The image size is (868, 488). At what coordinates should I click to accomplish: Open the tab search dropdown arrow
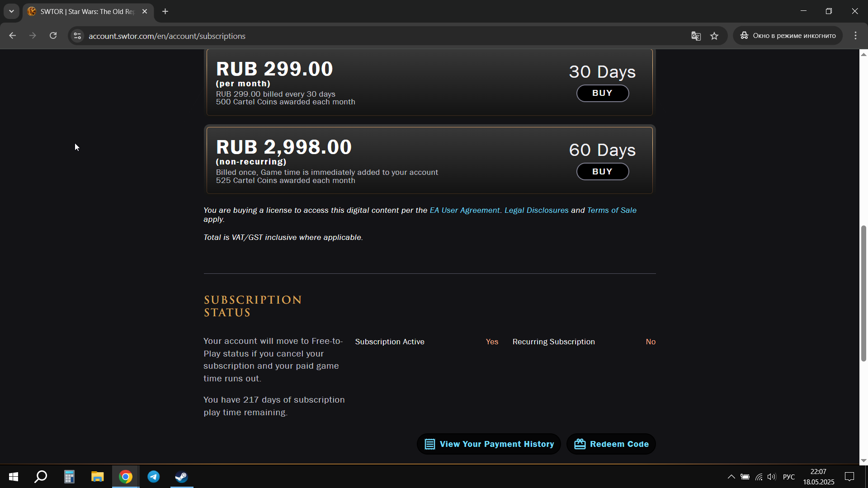pos(11,11)
